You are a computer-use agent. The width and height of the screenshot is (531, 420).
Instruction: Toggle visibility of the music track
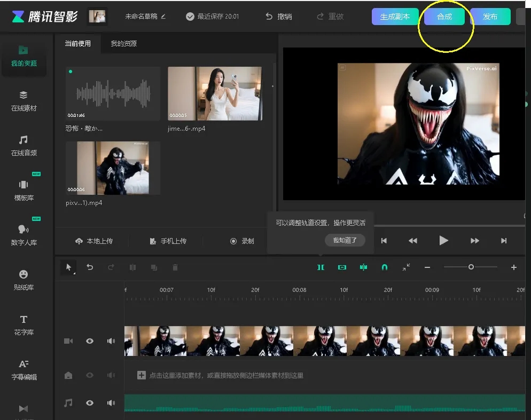(90, 403)
